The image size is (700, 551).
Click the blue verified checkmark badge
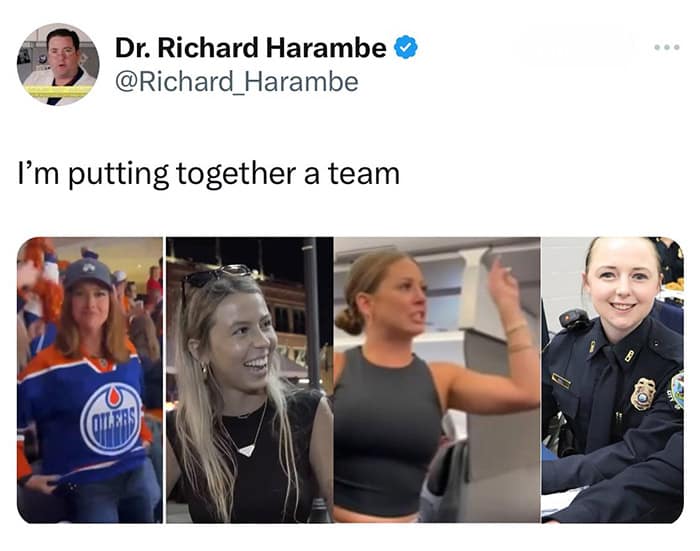[x=405, y=47]
